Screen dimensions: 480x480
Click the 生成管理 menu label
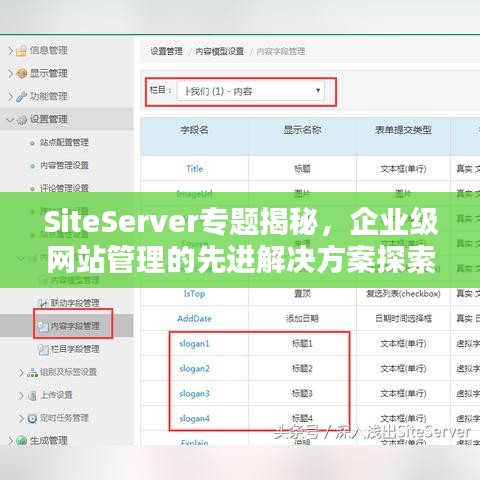49,441
